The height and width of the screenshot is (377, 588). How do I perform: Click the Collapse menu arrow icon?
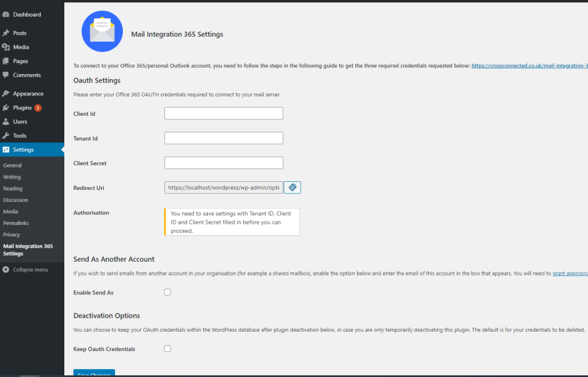point(6,270)
